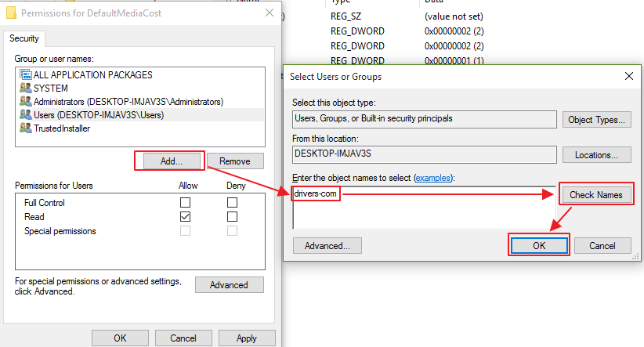
Task: Click the object names input field
Action: click(x=425, y=208)
